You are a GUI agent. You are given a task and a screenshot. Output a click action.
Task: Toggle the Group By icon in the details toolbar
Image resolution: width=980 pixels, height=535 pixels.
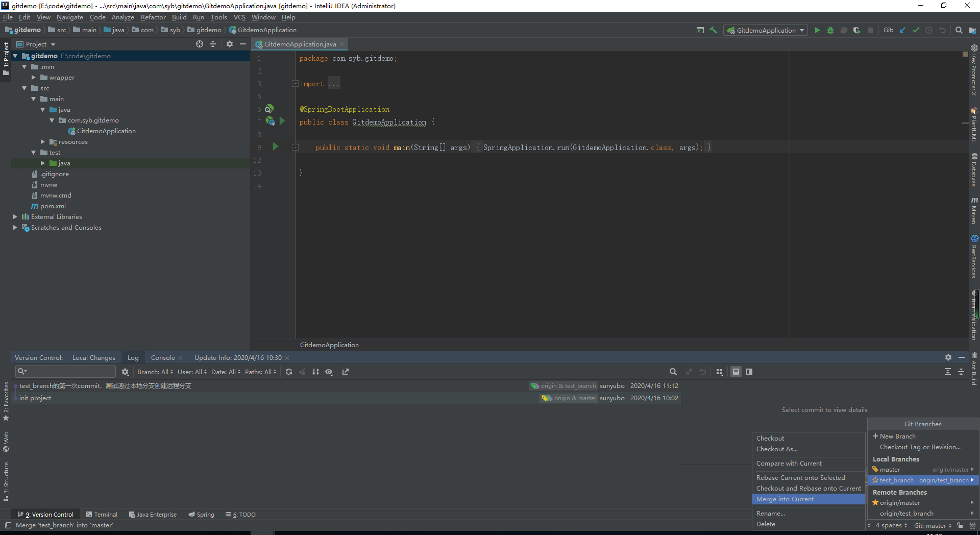pyautogui.click(x=720, y=372)
